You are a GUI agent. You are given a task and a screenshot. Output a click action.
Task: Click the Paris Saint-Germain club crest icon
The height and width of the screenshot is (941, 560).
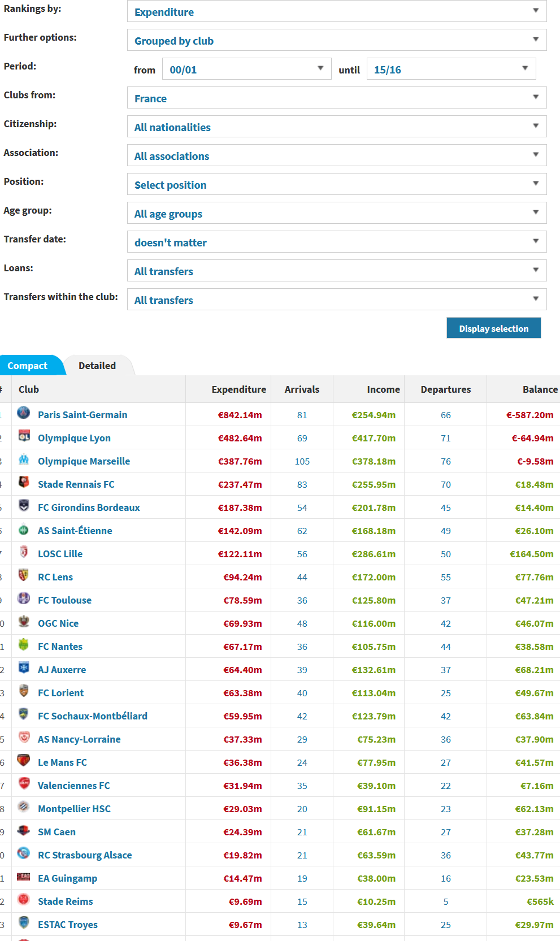click(23, 413)
